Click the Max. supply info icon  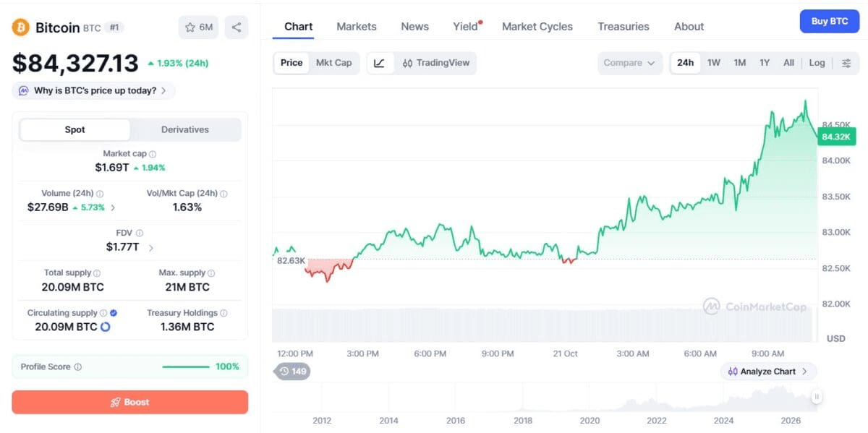click(213, 273)
